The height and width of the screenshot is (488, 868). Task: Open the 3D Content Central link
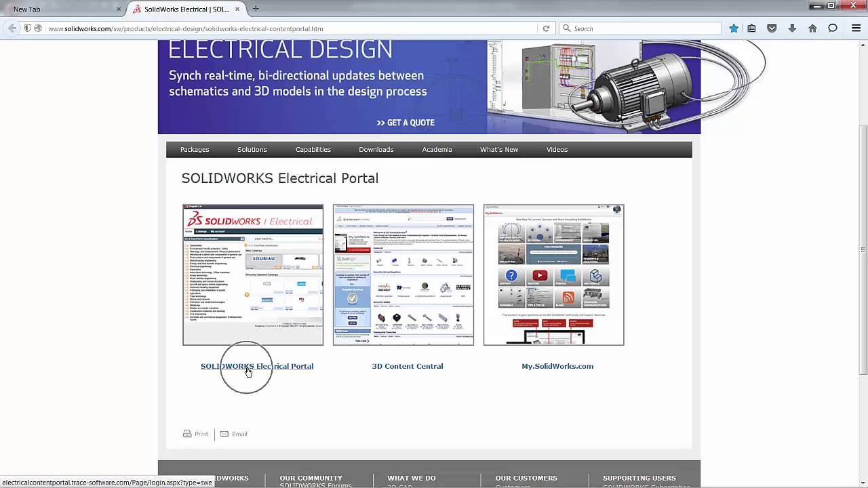pos(408,366)
